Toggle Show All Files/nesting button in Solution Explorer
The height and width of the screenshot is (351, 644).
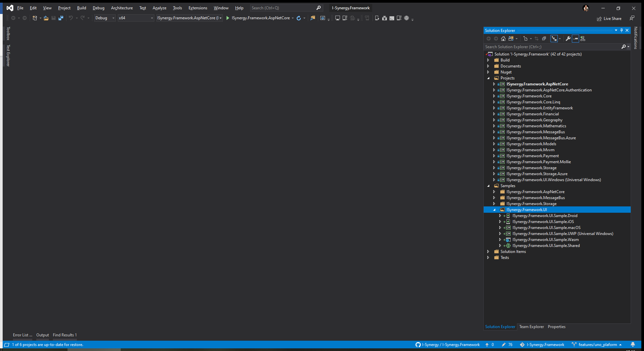click(x=554, y=39)
